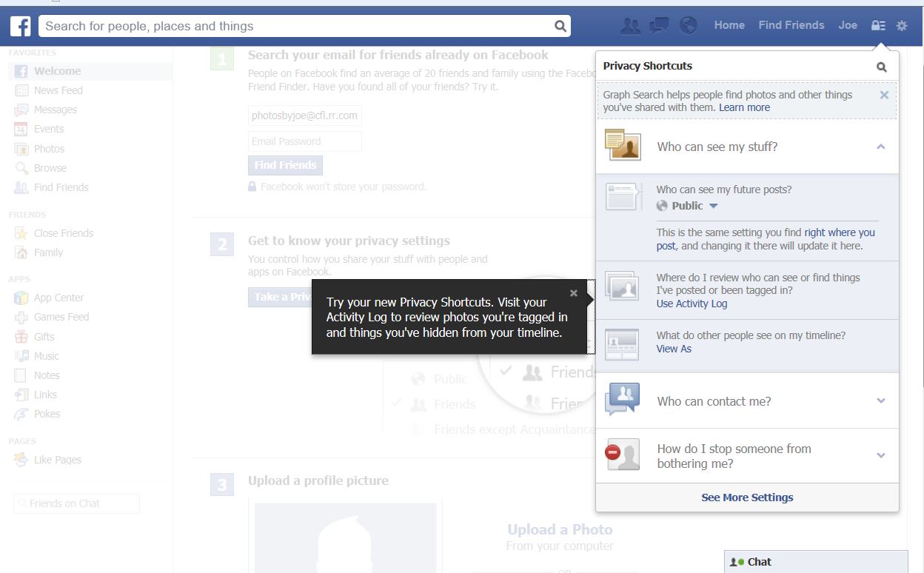Click the Learn more link
Image resolution: width=924 pixels, height=573 pixels.
(744, 107)
